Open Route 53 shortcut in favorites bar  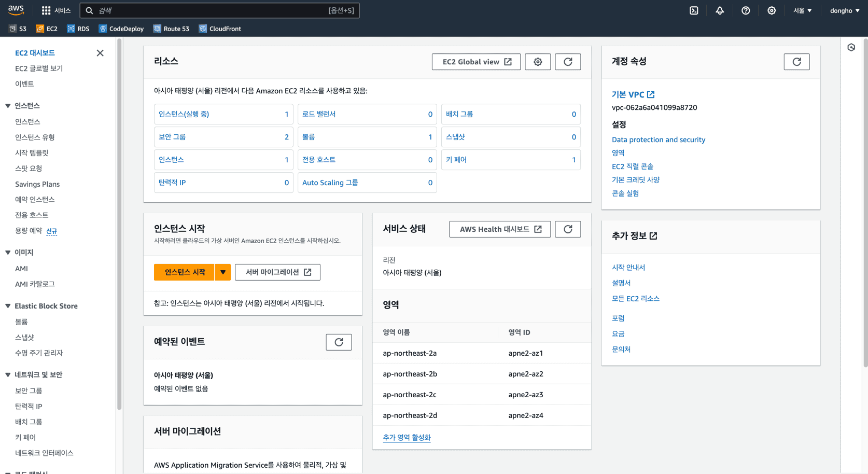(171, 29)
